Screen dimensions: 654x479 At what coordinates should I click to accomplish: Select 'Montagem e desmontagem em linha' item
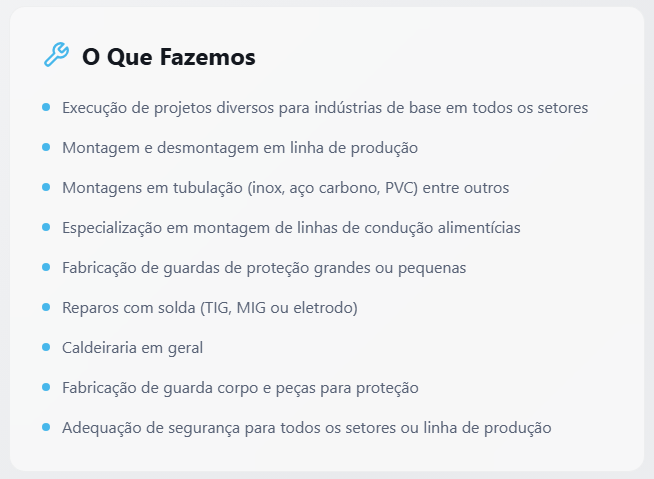point(240,148)
